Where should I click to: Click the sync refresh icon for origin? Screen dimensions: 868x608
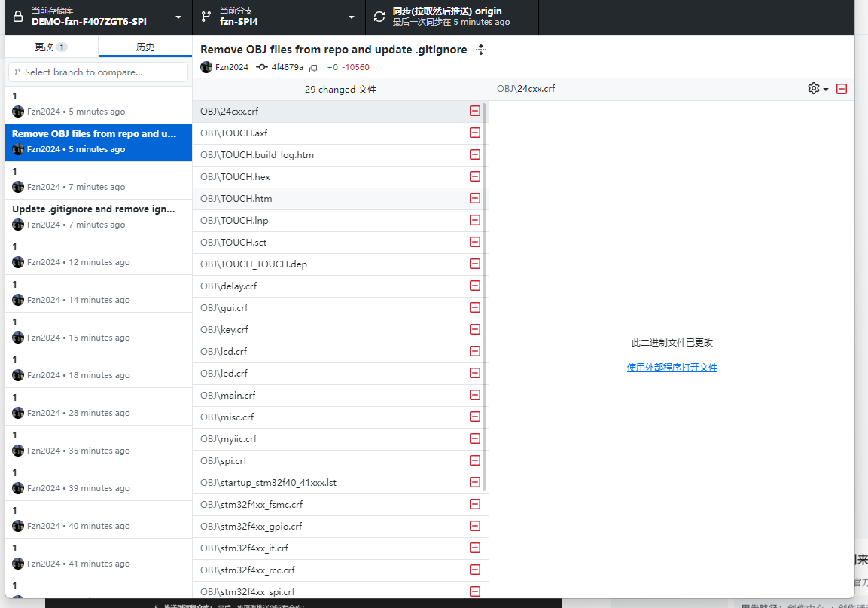379,17
